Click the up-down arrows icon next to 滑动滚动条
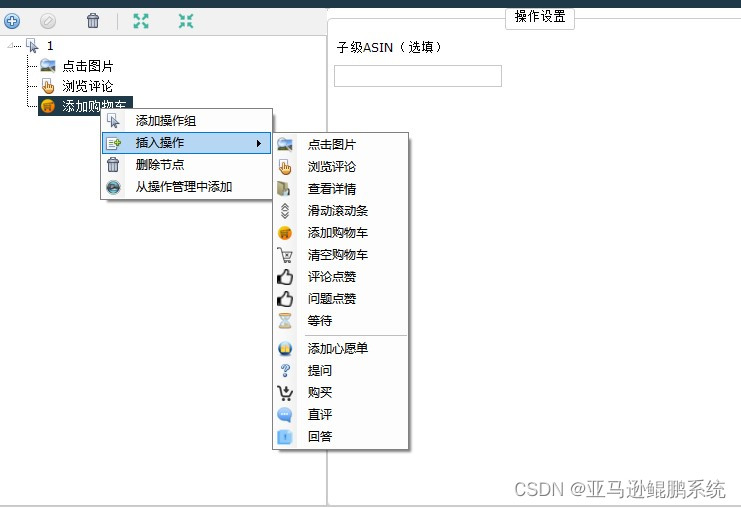This screenshot has width=741, height=508. pyautogui.click(x=284, y=211)
